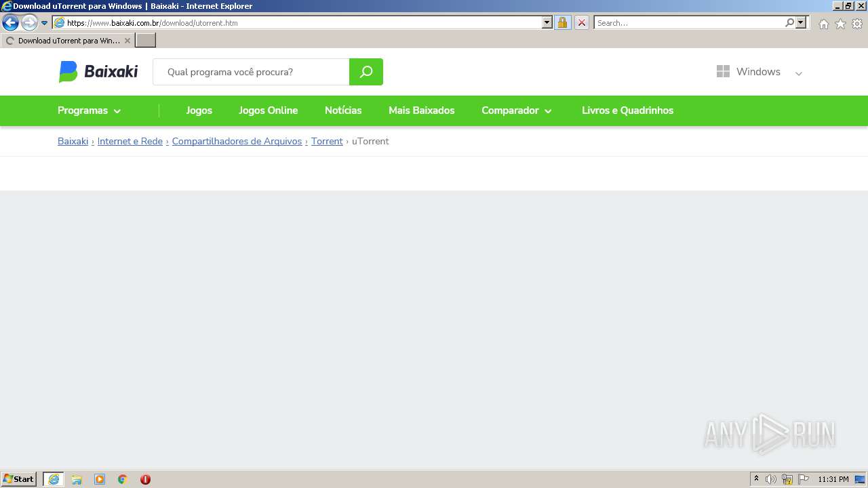Click the security lock icon

pos(562,22)
